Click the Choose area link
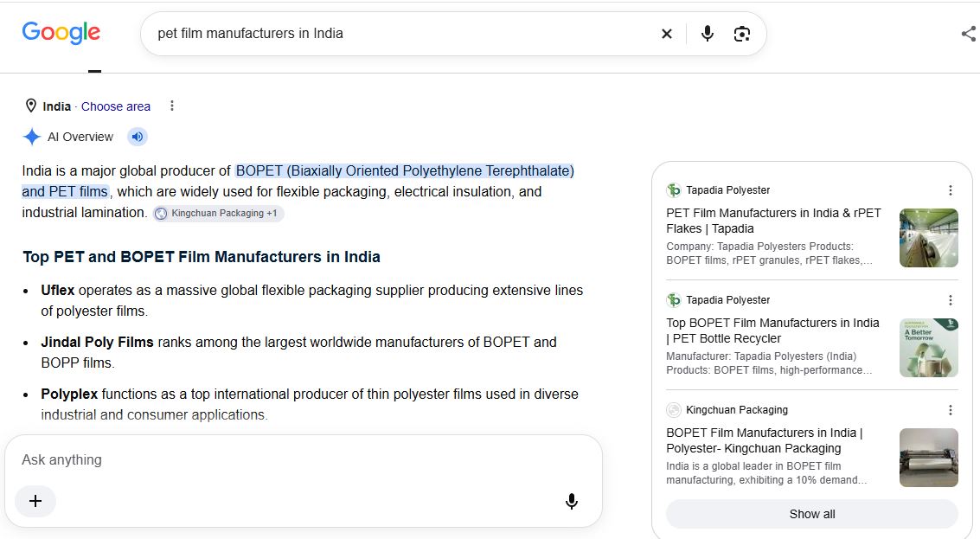Image resolution: width=980 pixels, height=539 pixels. [x=116, y=106]
